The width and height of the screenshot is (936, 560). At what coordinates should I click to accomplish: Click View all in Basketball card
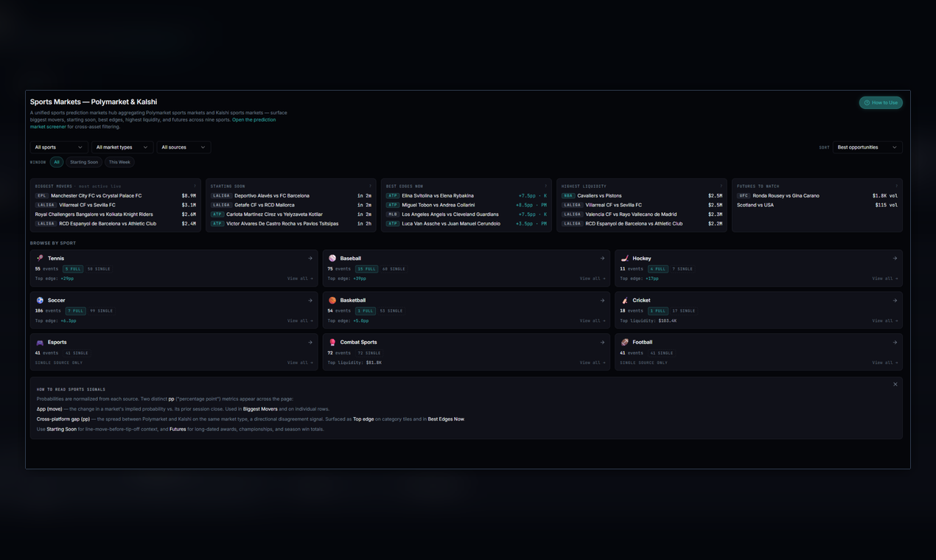pyautogui.click(x=593, y=321)
